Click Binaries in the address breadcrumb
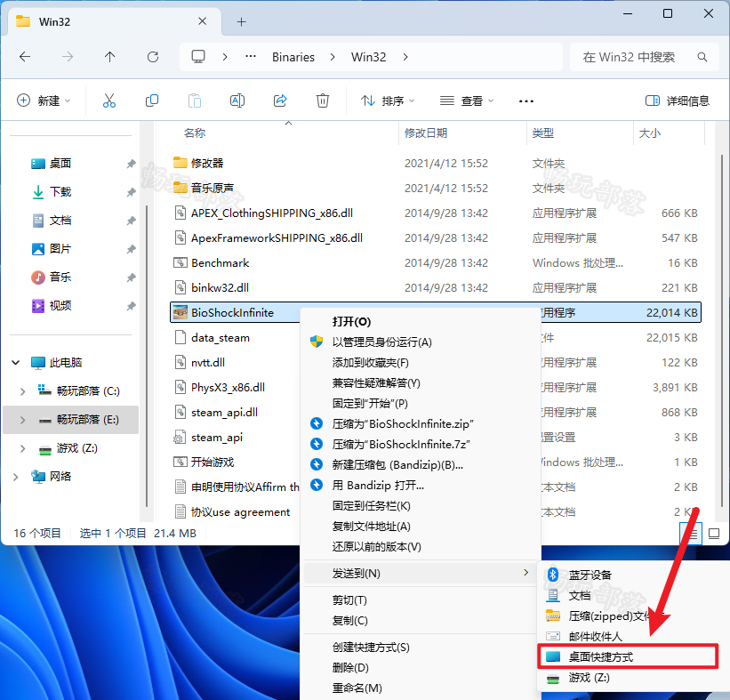The width and height of the screenshot is (730, 700). tap(293, 57)
